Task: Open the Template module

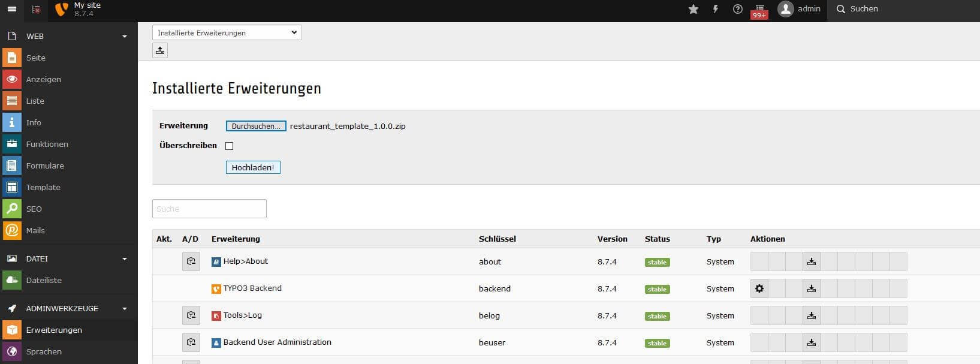Action: pos(69,187)
